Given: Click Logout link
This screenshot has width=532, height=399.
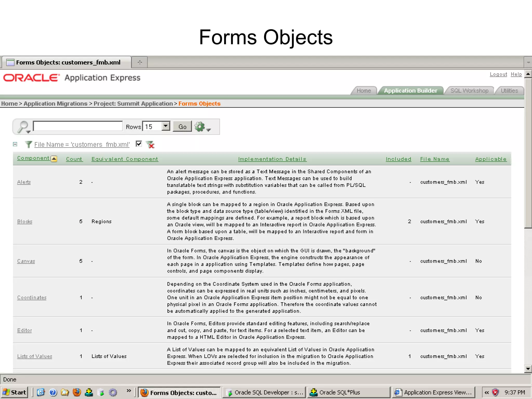Looking at the screenshot, I should 498,74.
